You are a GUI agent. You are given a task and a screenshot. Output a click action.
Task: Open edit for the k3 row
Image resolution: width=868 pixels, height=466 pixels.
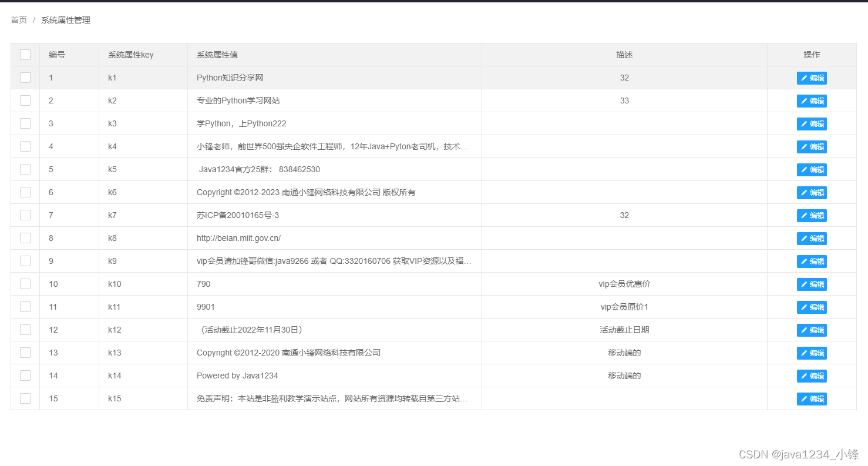click(812, 124)
